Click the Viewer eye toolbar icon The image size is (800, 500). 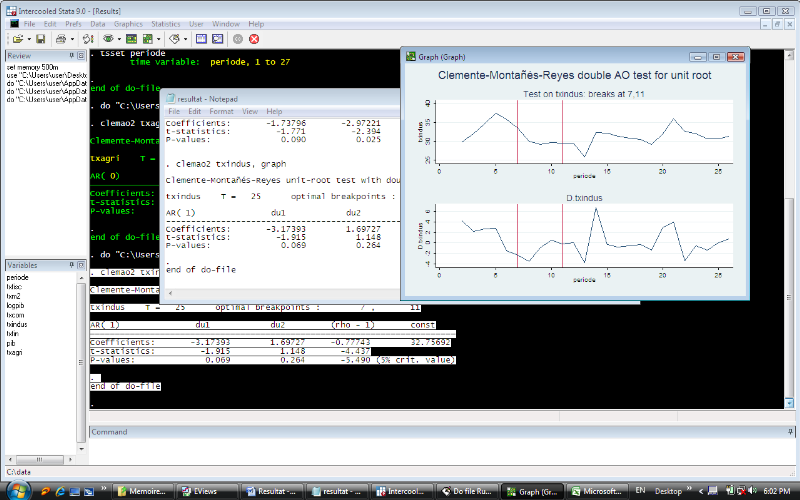(x=106, y=38)
